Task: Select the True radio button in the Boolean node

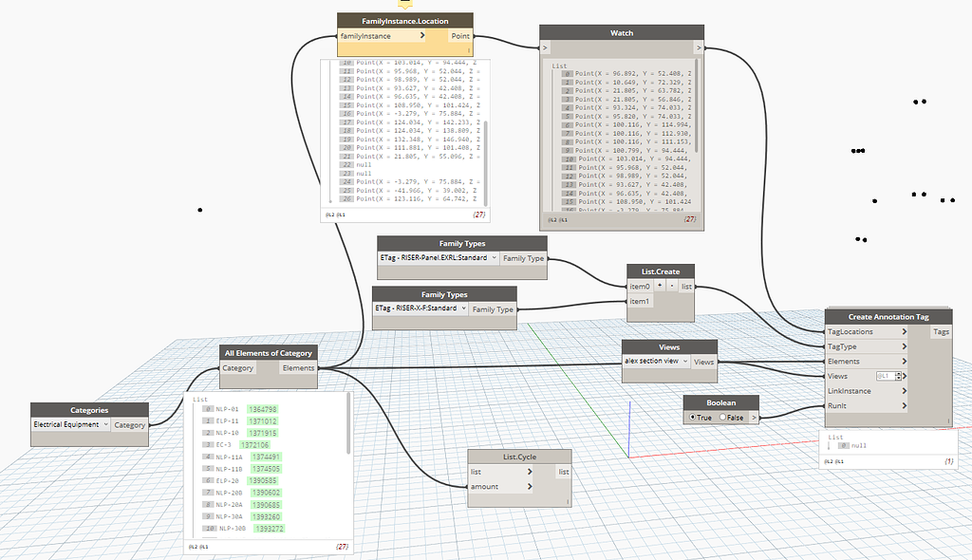Action: click(x=694, y=418)
